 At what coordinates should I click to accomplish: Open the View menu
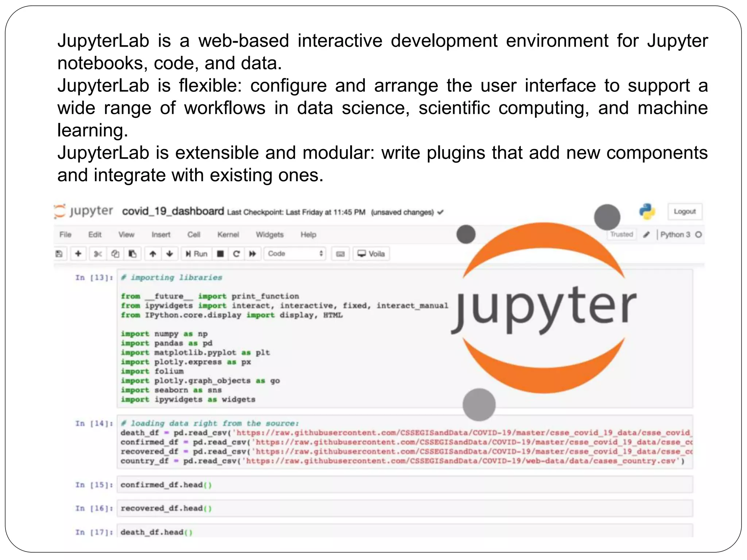pyautogui.click(x=126, y=234)
